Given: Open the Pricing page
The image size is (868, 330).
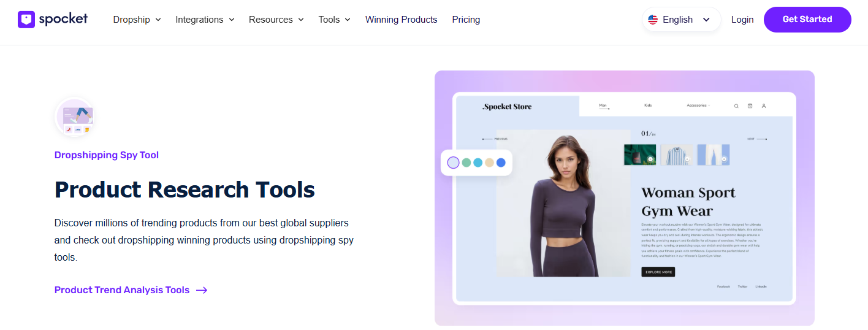Looking at the screenshot, I should 466,20.
